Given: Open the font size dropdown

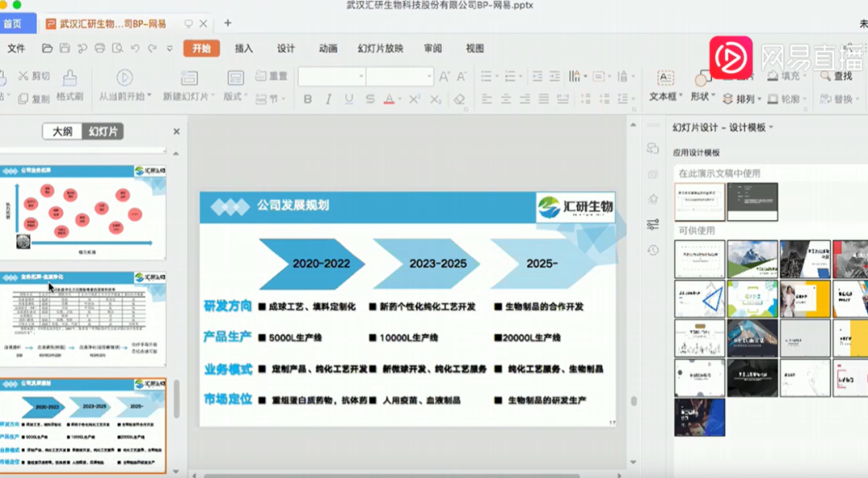Looking at the screenshot, I should (x=399, y=76).
